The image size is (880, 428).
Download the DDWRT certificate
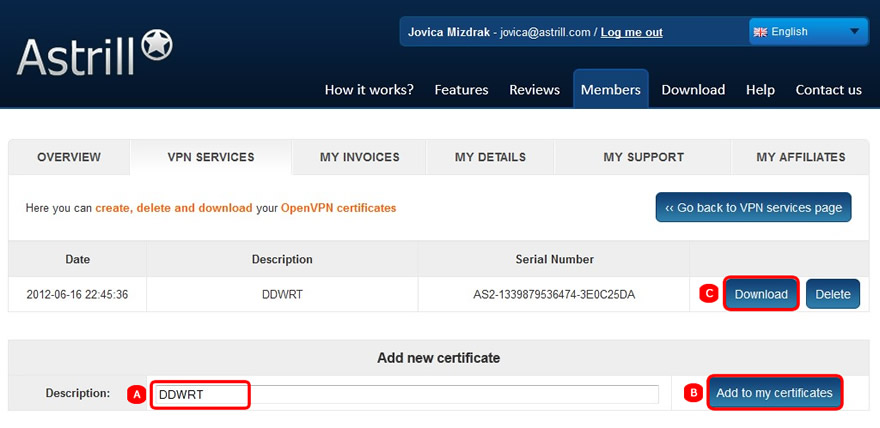[761, 294]
